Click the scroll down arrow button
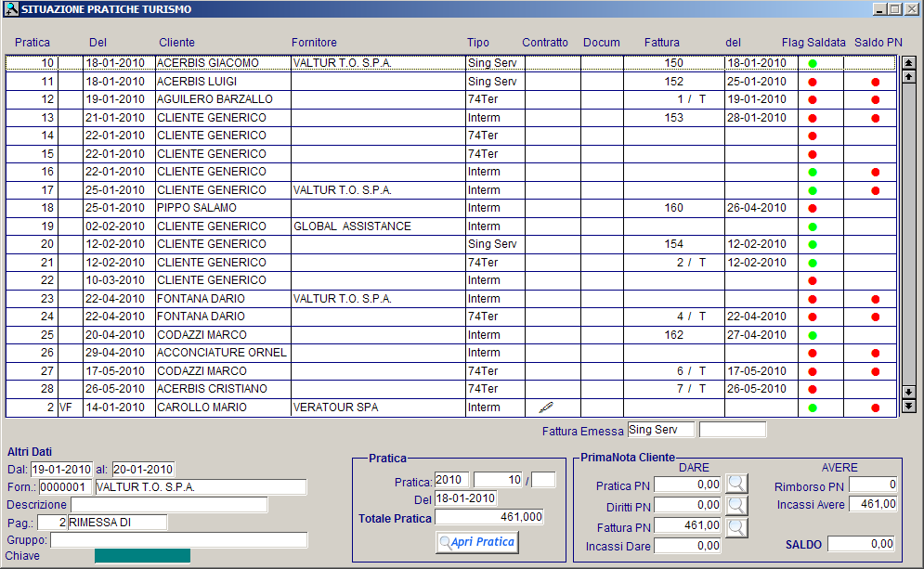This screenshot has width=924, height=569. pos(909,392)
